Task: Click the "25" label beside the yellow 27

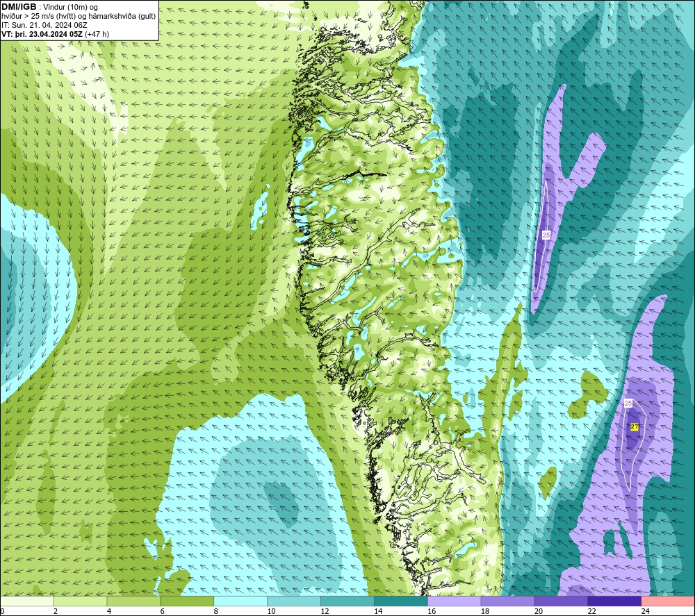Action: click(x=628, y=403)
